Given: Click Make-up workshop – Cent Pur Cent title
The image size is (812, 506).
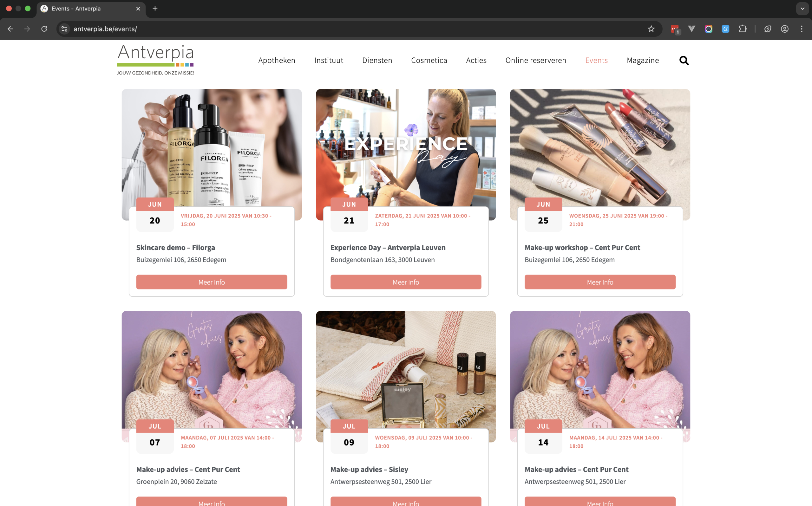Looking at the screenshot, I should (582, 248).
